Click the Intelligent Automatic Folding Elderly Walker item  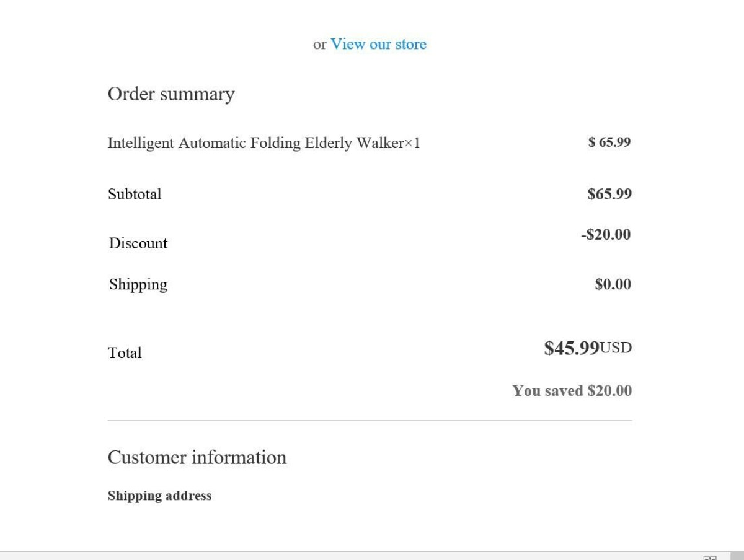pos(263,143)
